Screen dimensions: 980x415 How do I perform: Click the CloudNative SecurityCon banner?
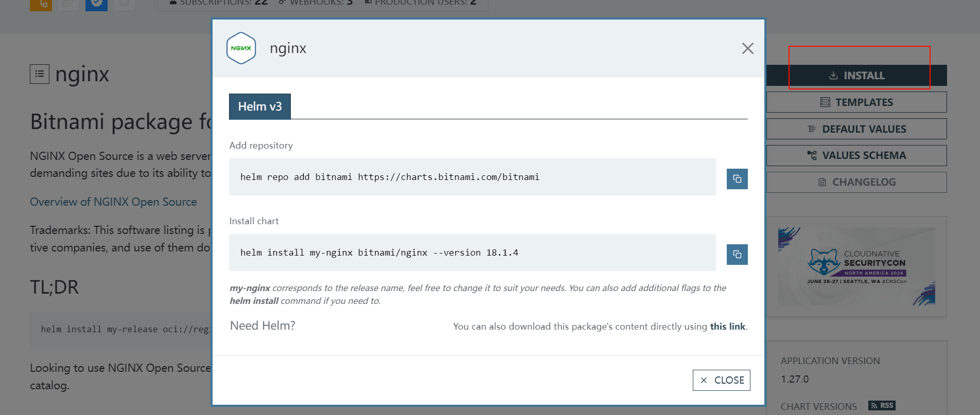pyautogui.click(x=856, y=266)
